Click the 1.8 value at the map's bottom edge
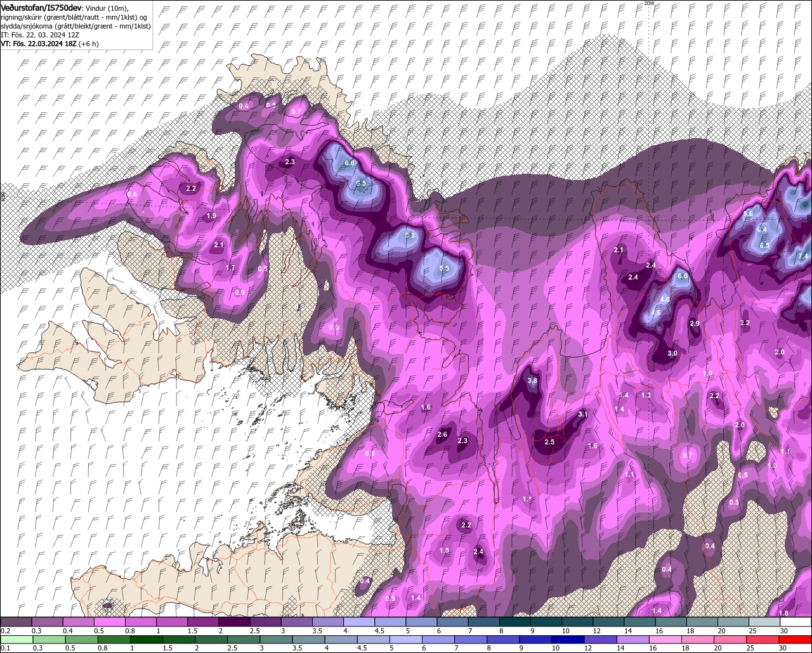Screen dimensions: 812x653 click(x=784, y=613)
